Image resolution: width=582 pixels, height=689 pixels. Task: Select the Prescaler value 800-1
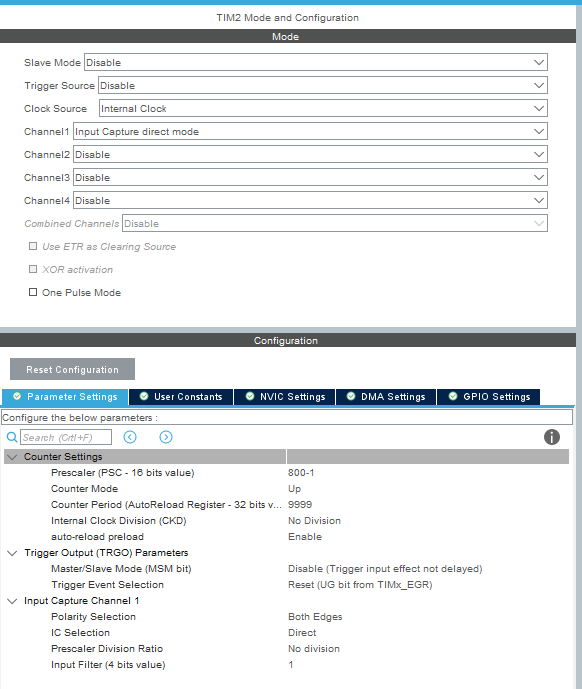(x=301, y=473)
